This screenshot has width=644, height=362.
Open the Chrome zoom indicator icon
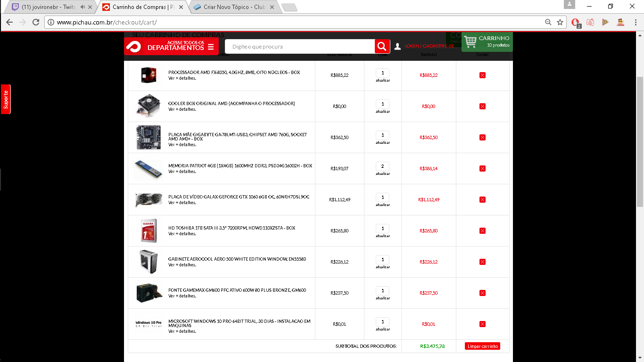[x=548, y=22]
